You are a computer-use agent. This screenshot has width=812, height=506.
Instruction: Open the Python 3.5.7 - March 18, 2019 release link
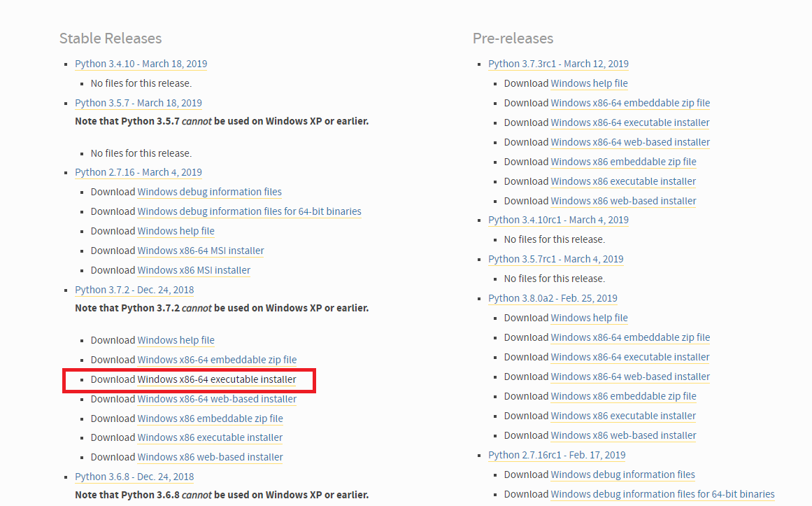(x=138, y=103)
